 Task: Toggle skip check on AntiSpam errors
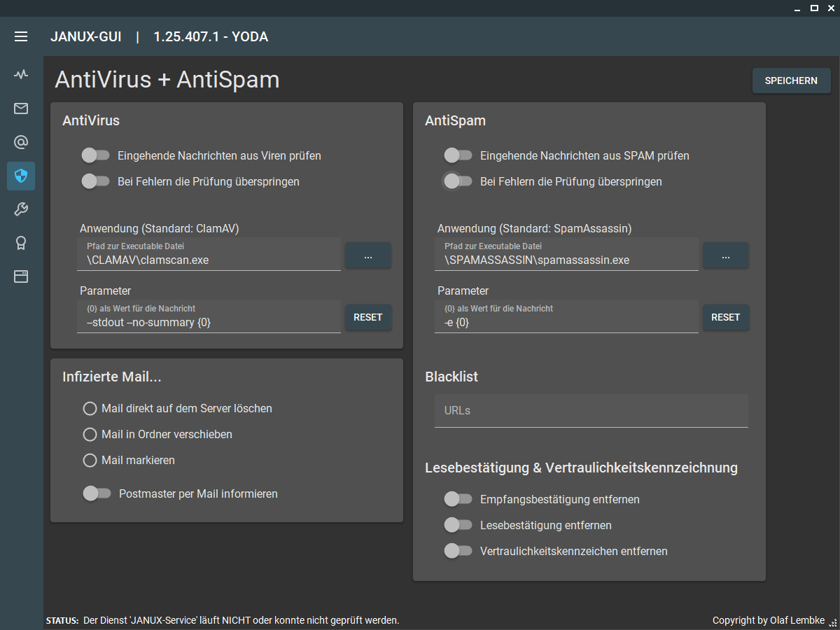(x=458, y=181)
